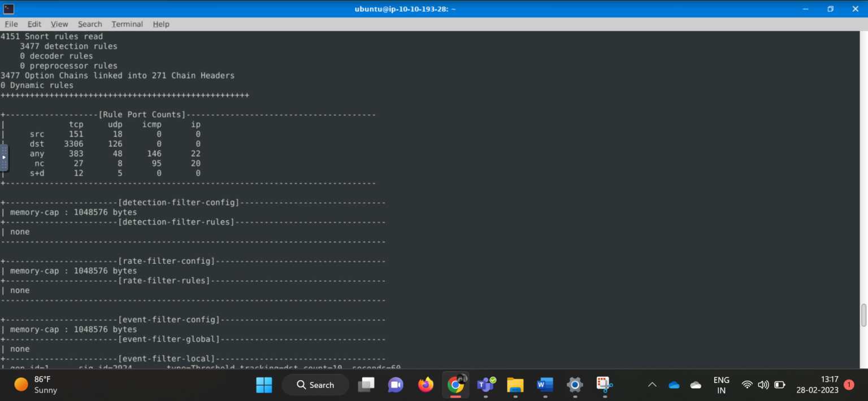
Task: Open Microsoft Teams from the taskbar
Action: [485, 385]
